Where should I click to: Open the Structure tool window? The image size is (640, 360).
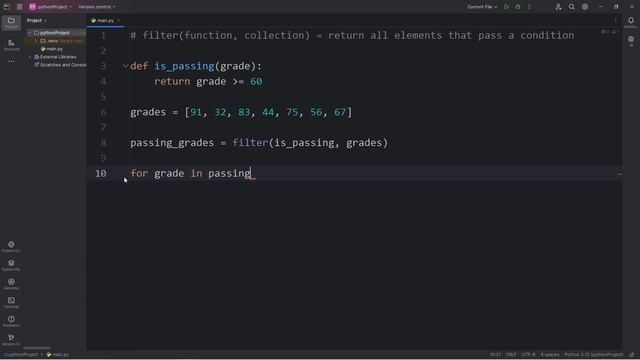click(11, 45)
